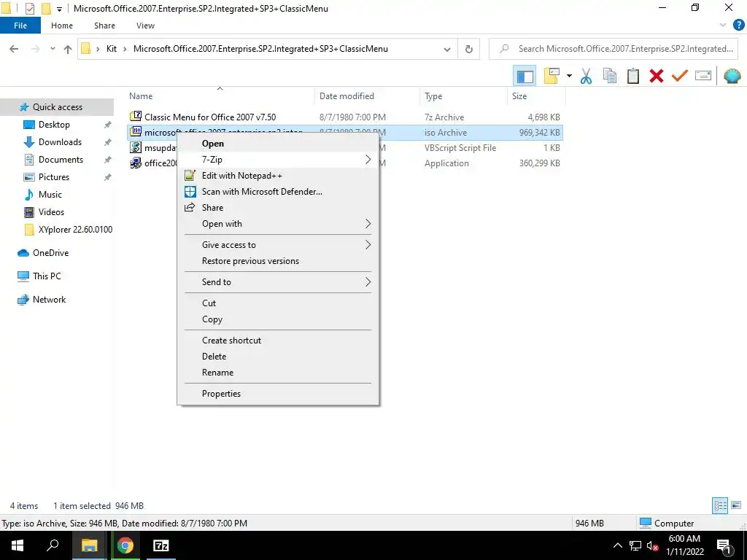
Task: Choose Restore previous versions
Action: (x=278, y=261)
